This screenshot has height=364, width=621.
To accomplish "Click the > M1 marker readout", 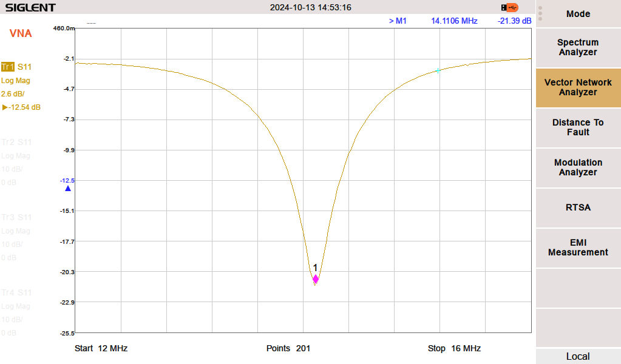I will (x=398, y=21).
